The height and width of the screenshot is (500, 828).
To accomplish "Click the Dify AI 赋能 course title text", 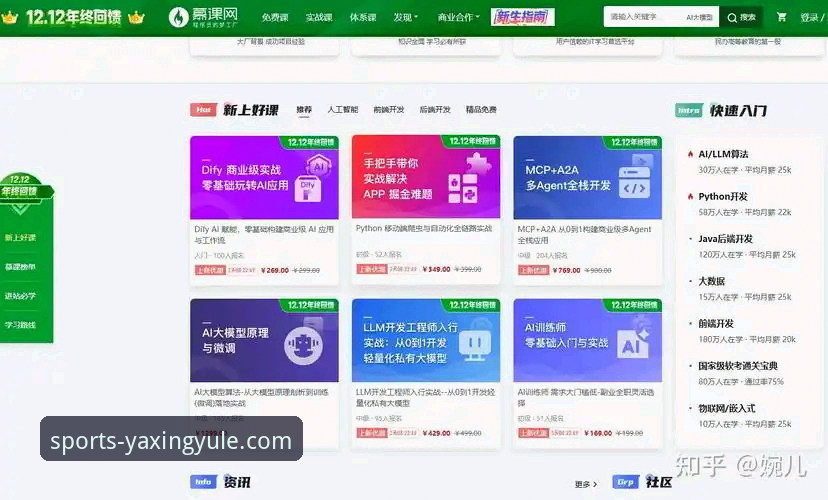I will pos(264,234).
